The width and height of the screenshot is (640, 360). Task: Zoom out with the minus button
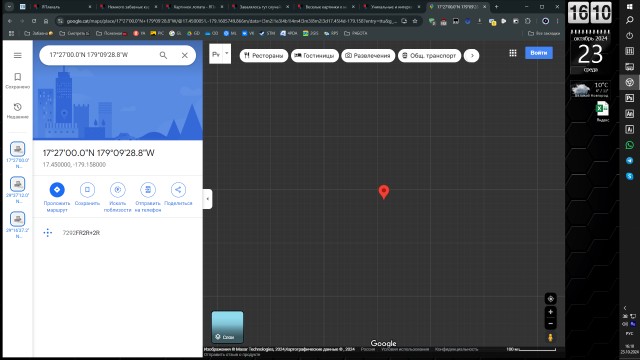pos(551,324)
